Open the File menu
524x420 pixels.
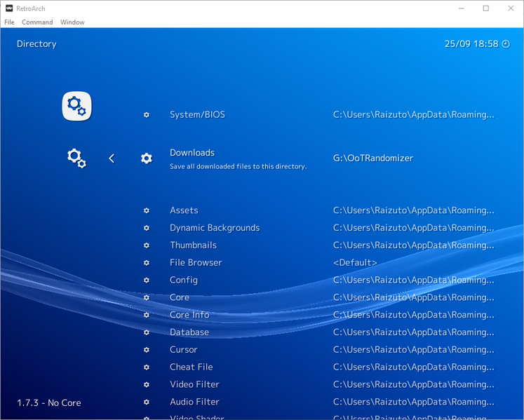9,22
